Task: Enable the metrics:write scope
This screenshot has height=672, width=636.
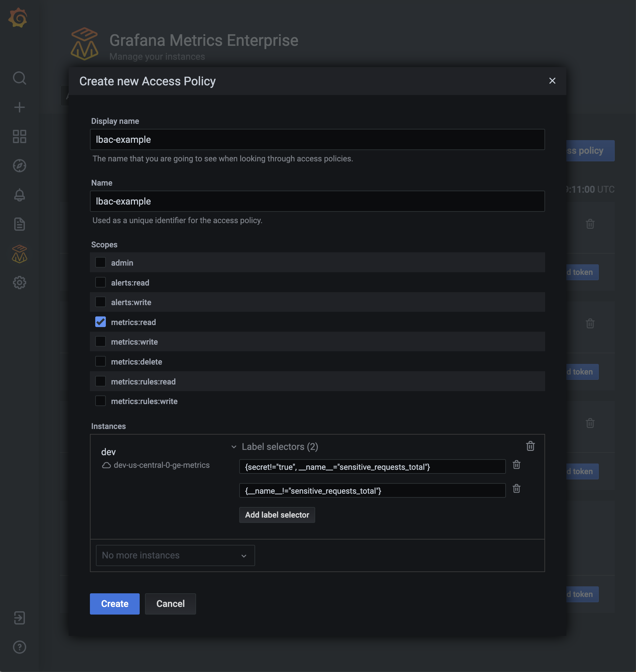Action: tap(100, 341)
